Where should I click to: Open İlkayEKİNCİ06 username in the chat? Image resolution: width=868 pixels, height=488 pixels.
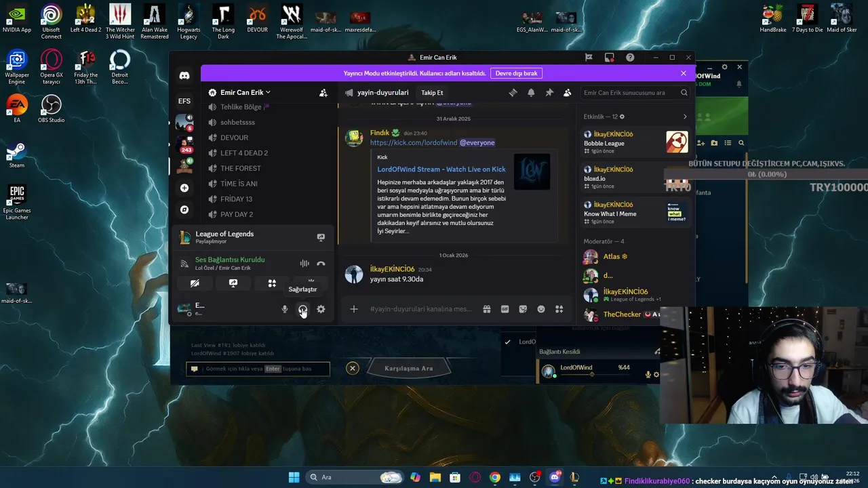[x=392, y=269]
